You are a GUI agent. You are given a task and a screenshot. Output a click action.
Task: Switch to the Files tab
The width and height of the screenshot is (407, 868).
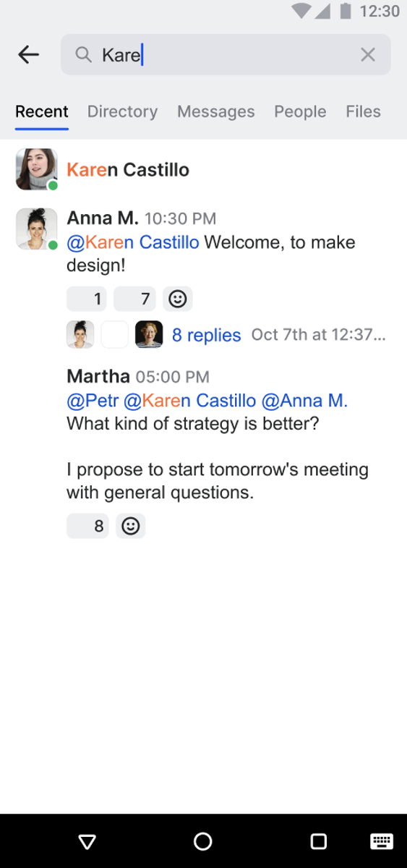(363, 111)
